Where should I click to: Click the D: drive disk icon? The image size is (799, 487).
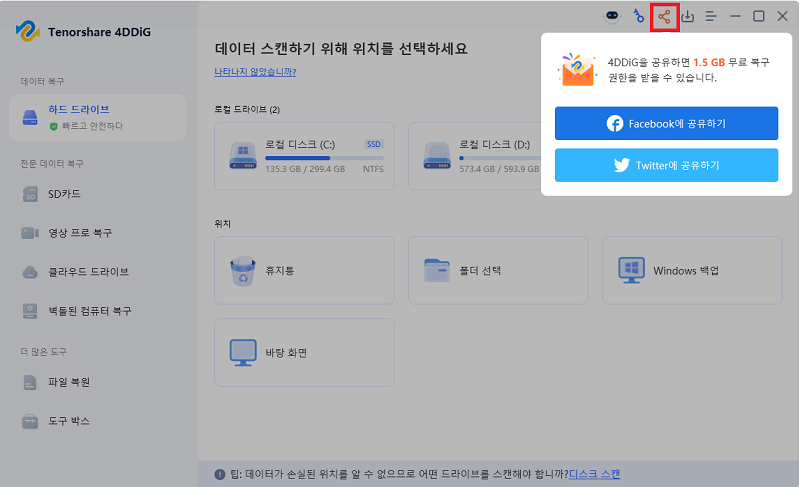coord(437,156)
